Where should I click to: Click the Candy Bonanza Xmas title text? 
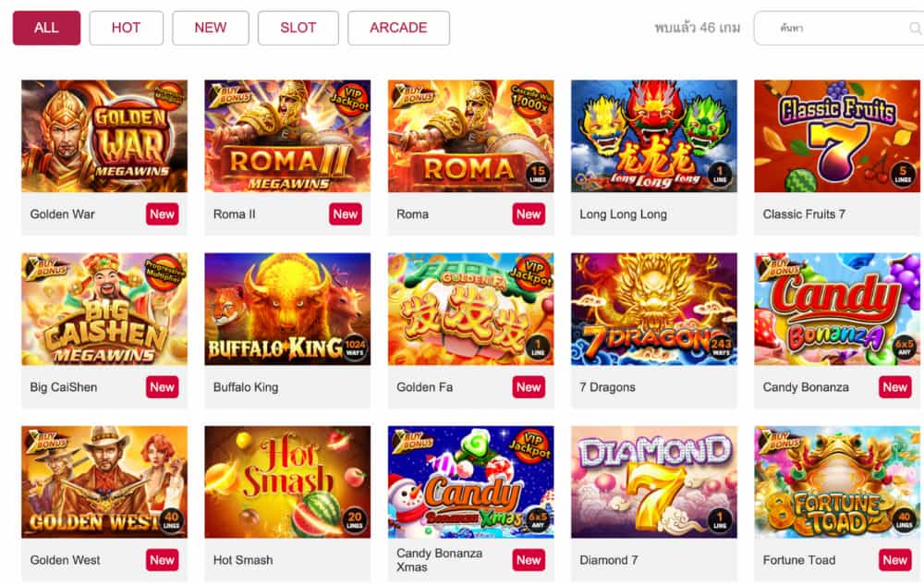[x=440, y=560]
